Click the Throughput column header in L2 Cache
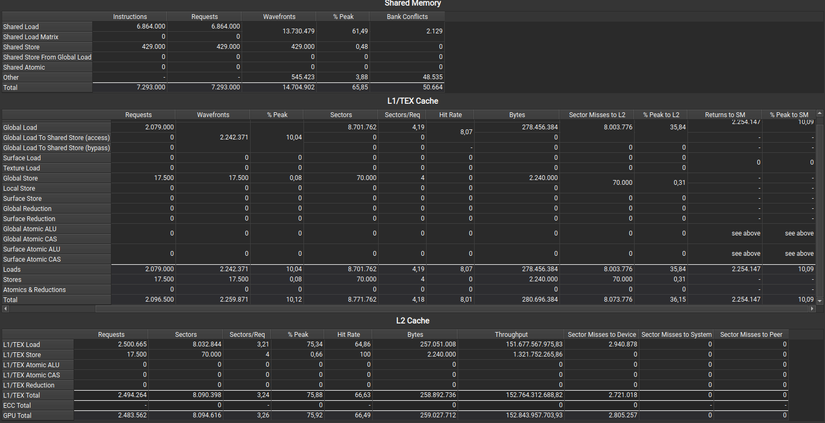 [x=511, y=335]
